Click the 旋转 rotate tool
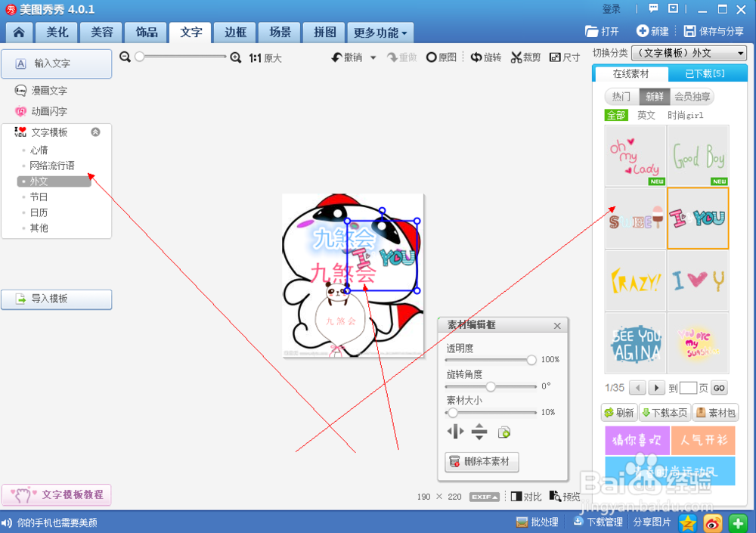The height and width of the screenshot is (533, 756). (x=486, y=57)
